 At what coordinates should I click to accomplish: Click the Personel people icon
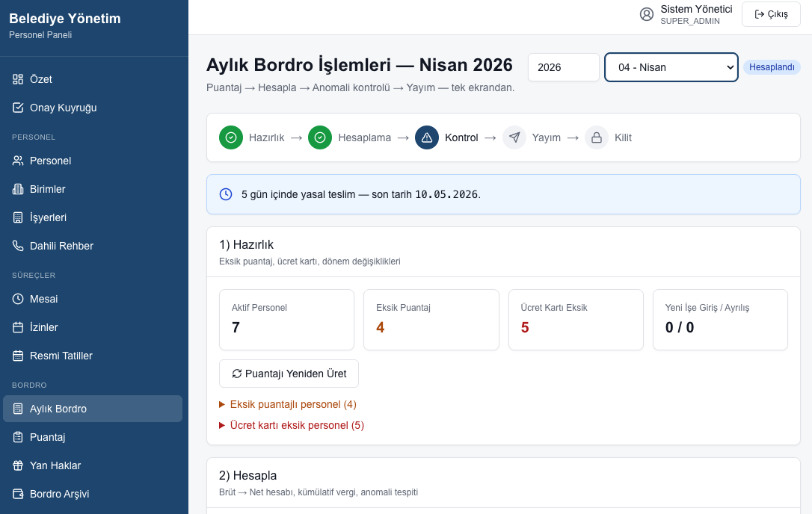point(18,161)
